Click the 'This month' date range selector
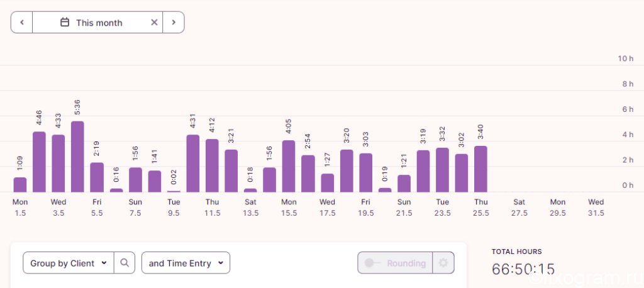Viewport: 644px width, 288px height. point(97,22)
